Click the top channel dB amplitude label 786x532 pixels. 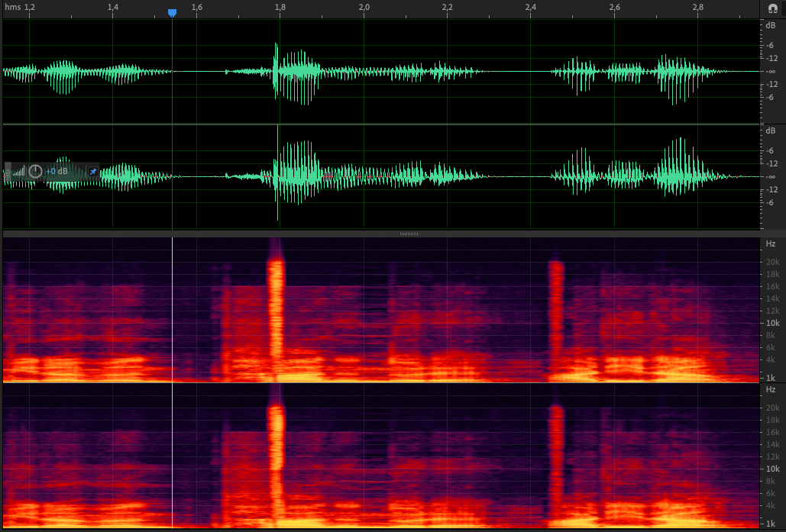click(770, 25)
